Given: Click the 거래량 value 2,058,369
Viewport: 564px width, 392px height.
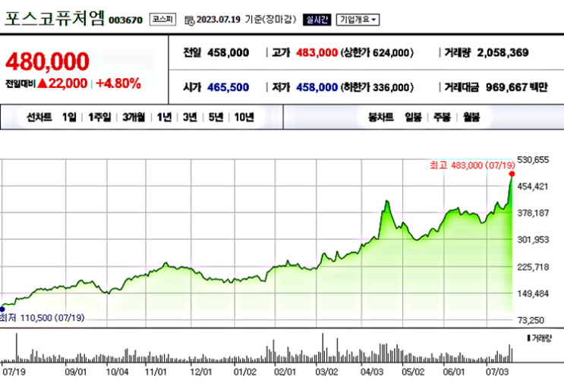Looking at the screenshot, I should (x=503, y=53).
